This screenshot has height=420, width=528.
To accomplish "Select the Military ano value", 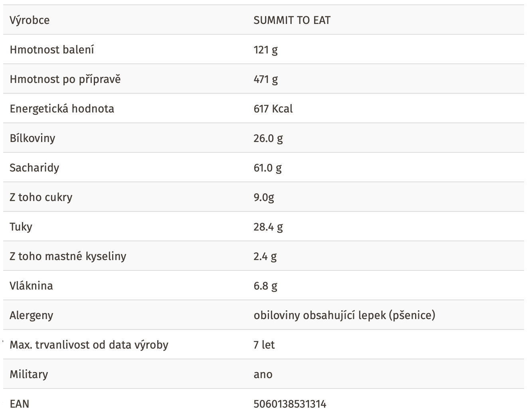I will pyautogui.click(x=263, y=375).
